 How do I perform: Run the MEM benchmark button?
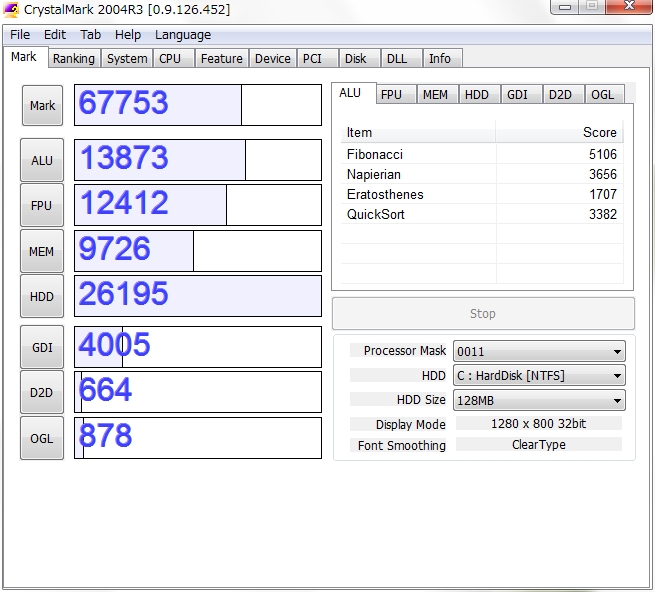point(42,252)
